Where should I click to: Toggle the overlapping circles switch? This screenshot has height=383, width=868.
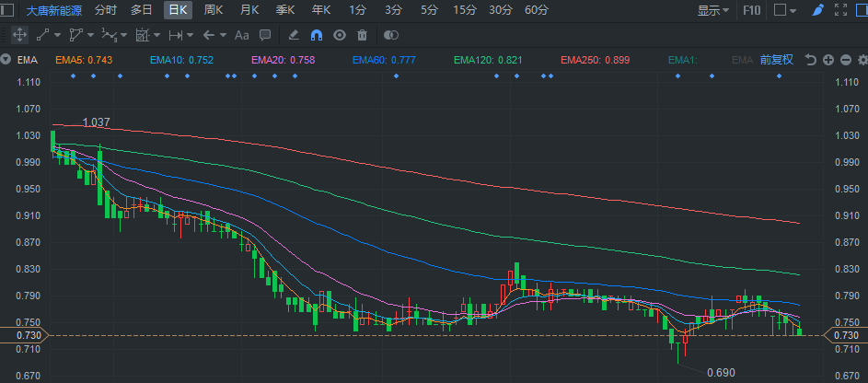point(391,35)
